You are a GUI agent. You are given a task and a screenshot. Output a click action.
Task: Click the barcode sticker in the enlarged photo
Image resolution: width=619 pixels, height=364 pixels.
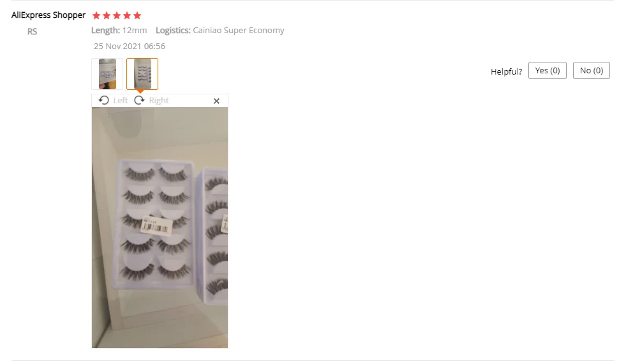point(157,226)
